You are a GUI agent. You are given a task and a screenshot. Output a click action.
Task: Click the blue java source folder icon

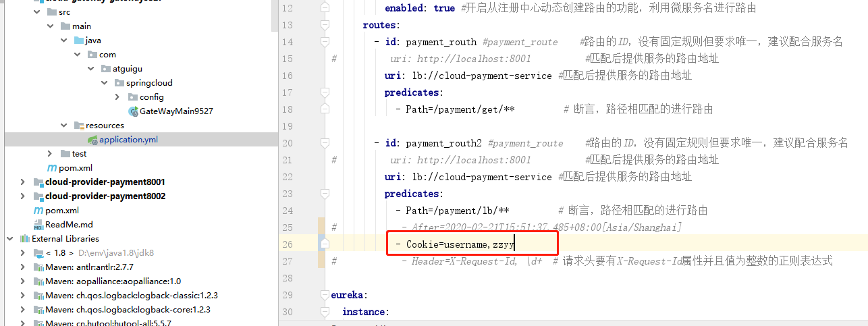[x=79, y=40]
